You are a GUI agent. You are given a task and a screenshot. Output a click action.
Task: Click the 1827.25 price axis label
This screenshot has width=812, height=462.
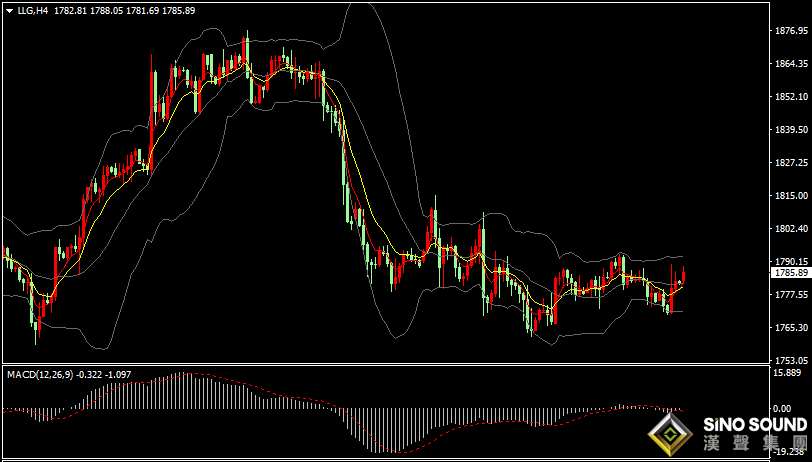coord(790,163)
